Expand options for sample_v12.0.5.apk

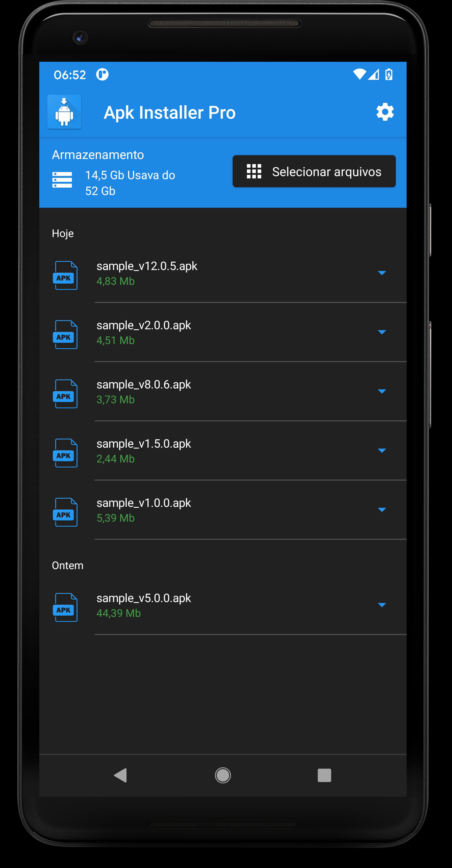coord(382,273)
